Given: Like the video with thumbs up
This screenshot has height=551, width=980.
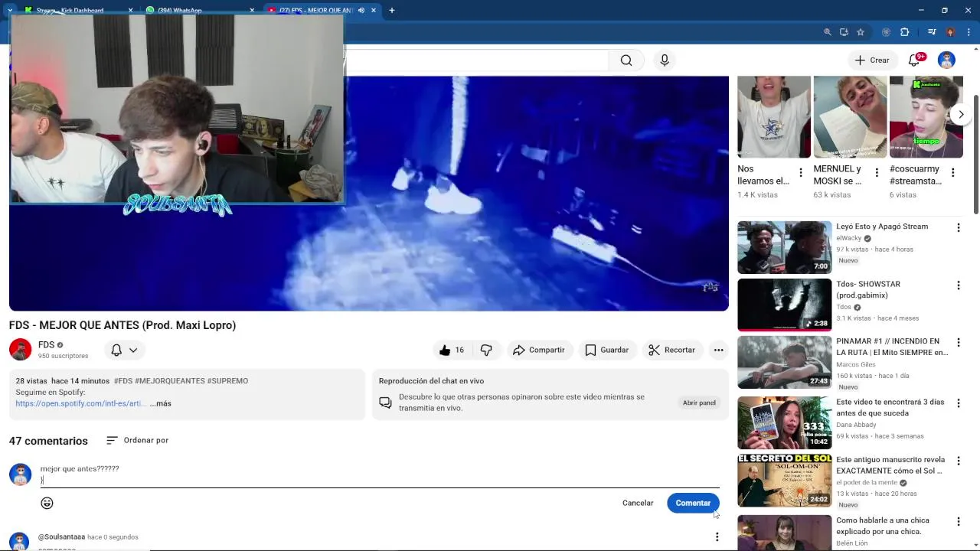Looking at the screenshot, I should coord(452,350).
